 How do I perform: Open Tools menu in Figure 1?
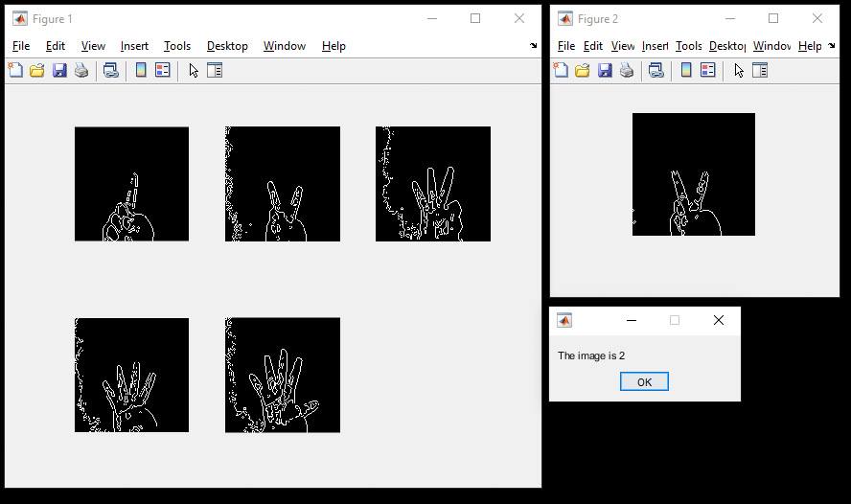pyautogui.click(x=177, y=46)
